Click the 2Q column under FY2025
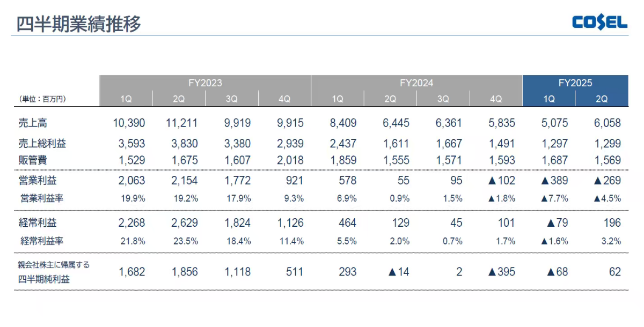The image size is (644, 327). 601,99
